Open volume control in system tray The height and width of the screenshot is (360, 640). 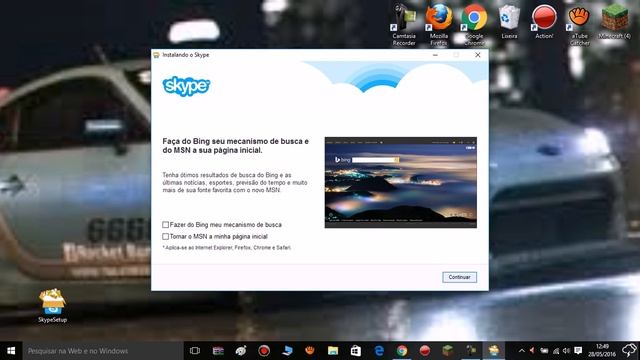pyautogui.click(x=566, y=351)
